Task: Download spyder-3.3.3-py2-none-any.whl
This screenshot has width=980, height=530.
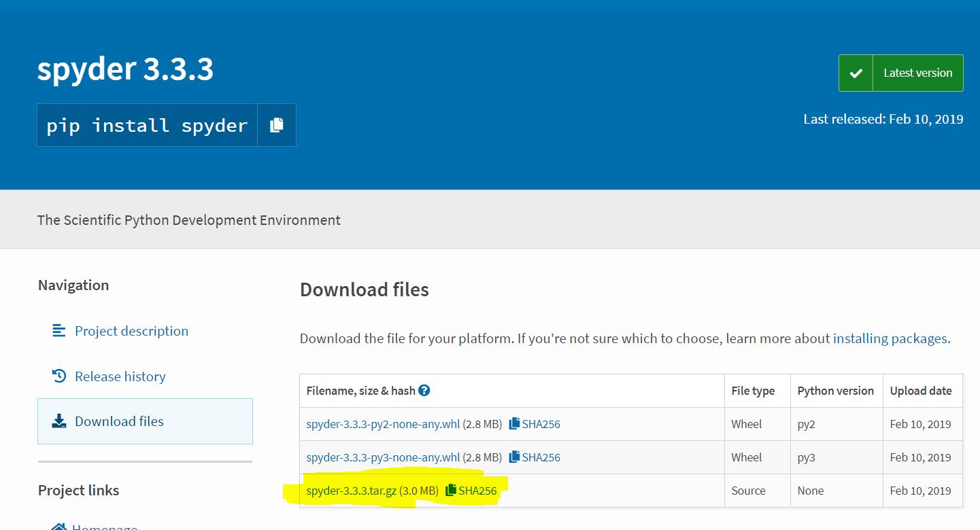Action: click(x=383, y=424)
